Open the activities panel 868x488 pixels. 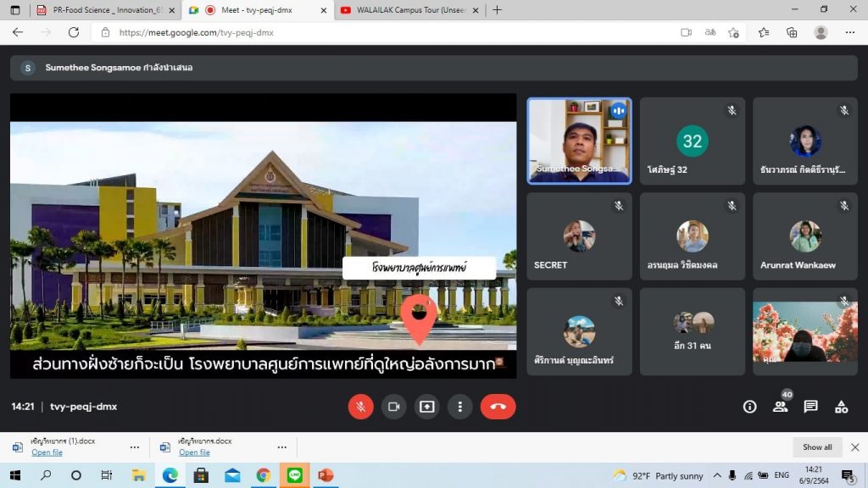(842, 407)
